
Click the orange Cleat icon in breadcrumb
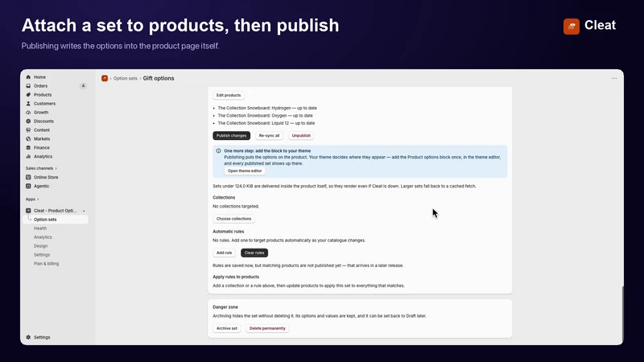coord(105,78)
